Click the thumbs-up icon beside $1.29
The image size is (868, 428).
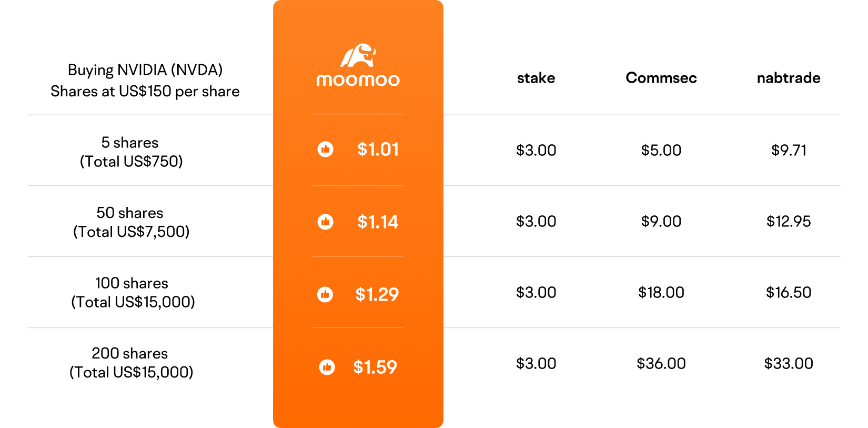pos(325,294)
